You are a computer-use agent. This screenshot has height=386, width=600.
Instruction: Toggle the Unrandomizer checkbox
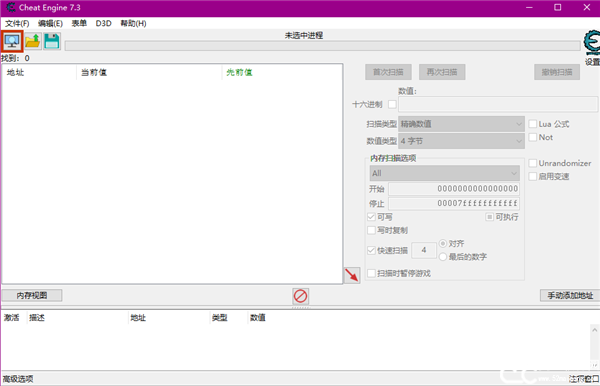pyautogui.click(x=533, y=163)
